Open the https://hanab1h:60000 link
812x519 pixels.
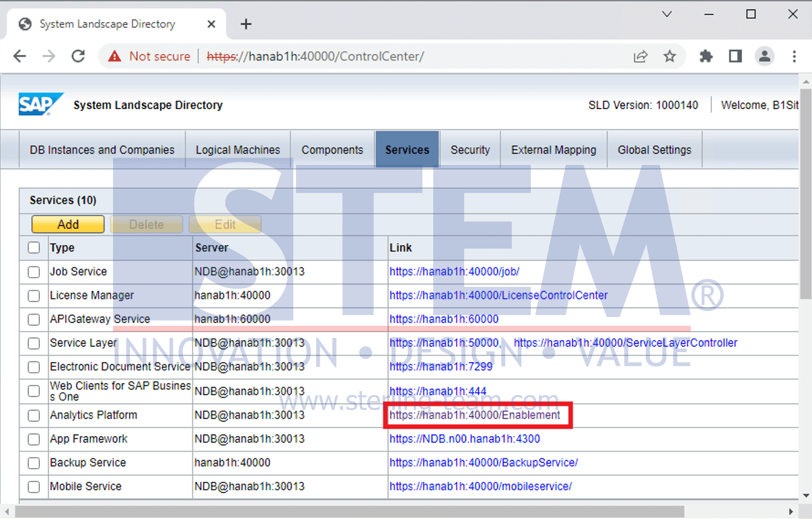pos(444,319)
